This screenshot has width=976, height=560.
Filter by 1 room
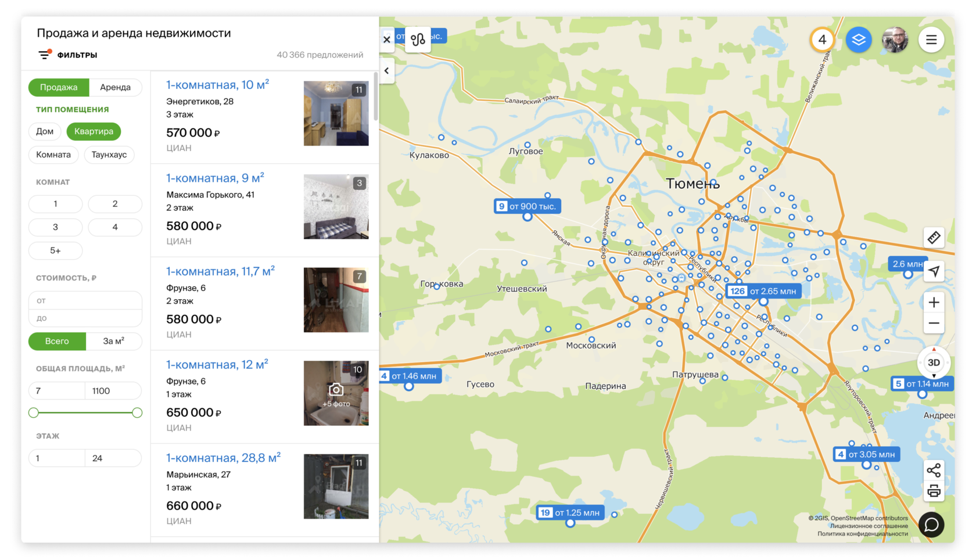56,204
